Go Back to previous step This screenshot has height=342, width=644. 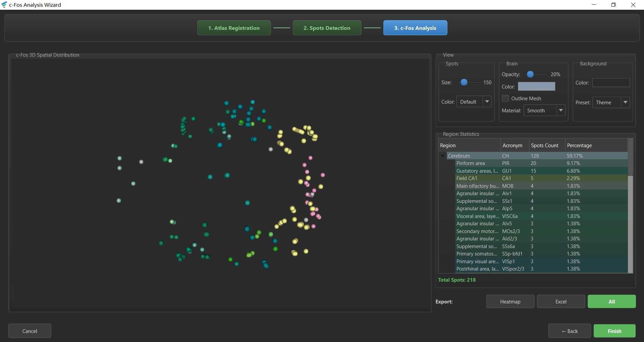coord(570,331)
